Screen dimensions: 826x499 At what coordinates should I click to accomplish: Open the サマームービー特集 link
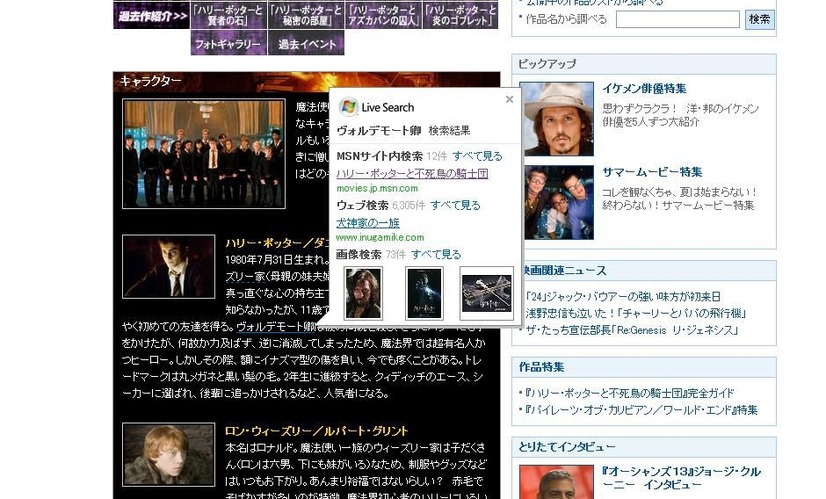pyautogui.click(x=652, y=172)
